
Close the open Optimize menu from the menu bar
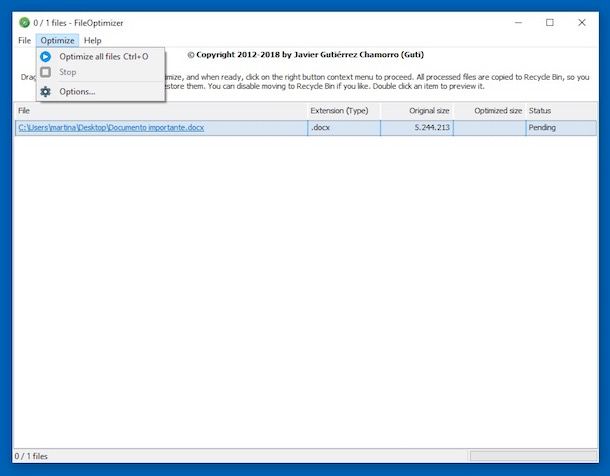pos(57,40)
